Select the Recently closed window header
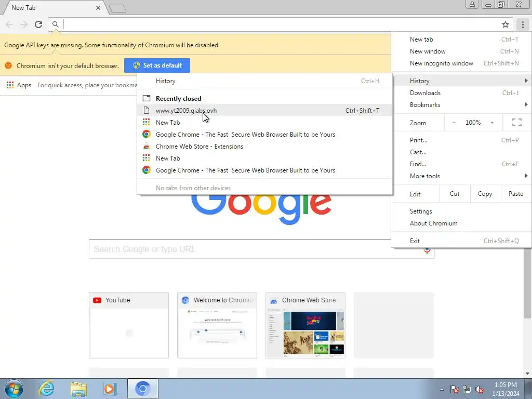Viewport: 532px width, 399px height. point(264,98)
